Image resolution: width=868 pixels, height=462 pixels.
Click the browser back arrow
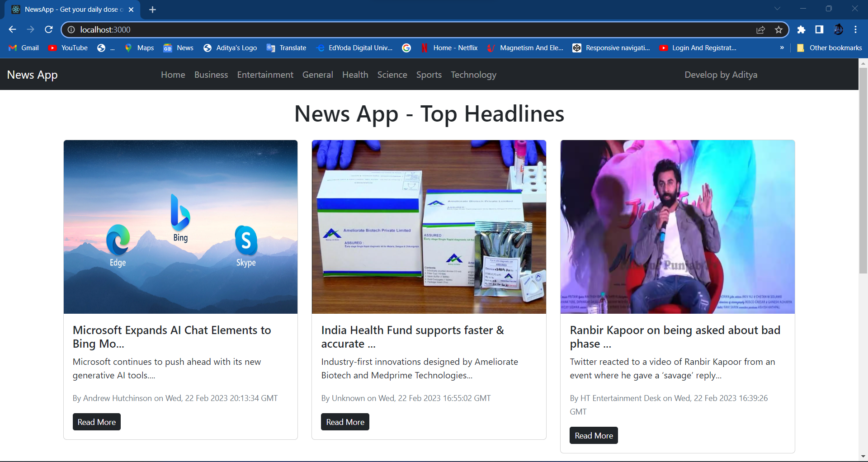tap(12, 29)
